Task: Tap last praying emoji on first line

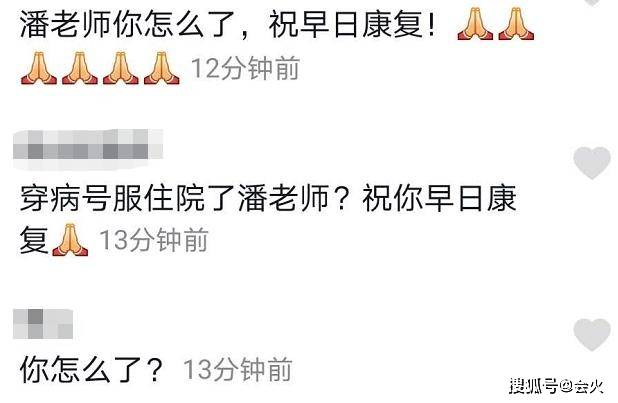Action: [516, 25]
